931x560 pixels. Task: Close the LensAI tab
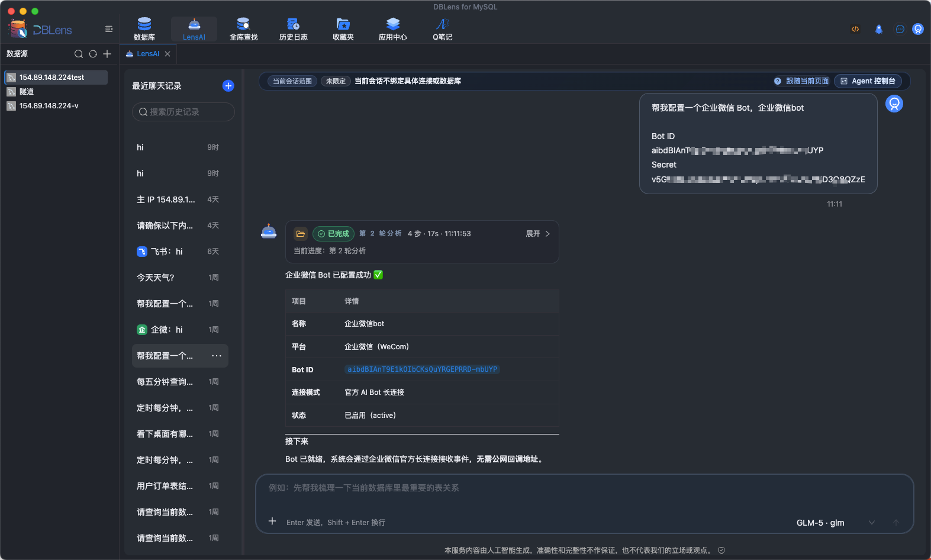(167, 54)
